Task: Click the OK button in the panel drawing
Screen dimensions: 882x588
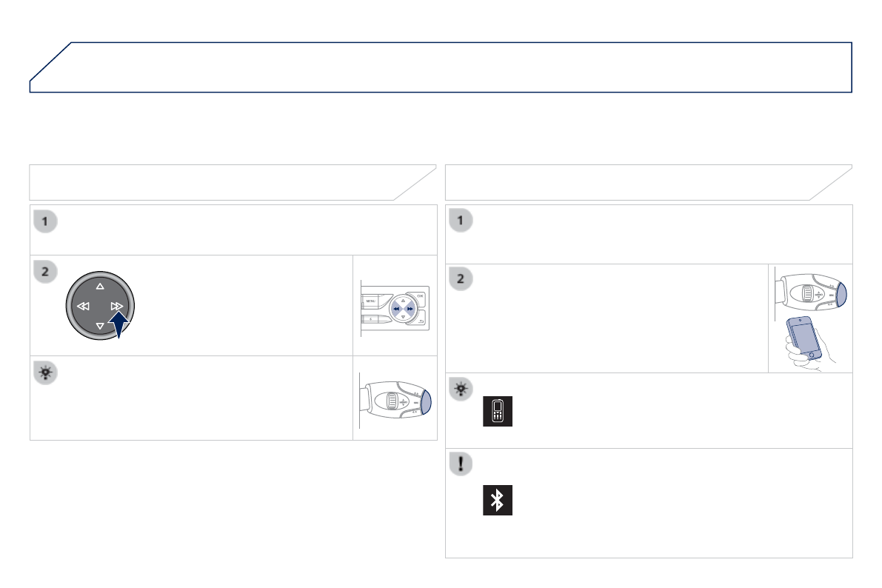Action: 420,296
